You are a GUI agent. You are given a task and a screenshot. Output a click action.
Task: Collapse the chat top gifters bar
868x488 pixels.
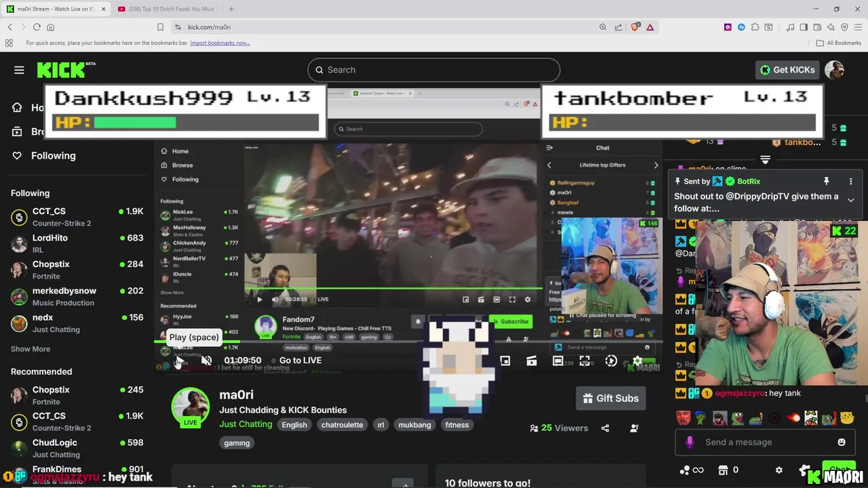765,160
